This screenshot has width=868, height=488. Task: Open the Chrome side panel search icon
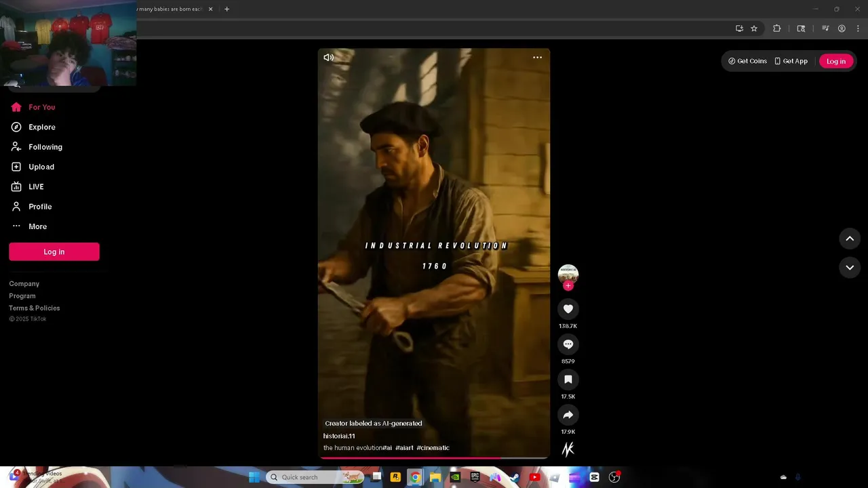(x=801, y=28)
